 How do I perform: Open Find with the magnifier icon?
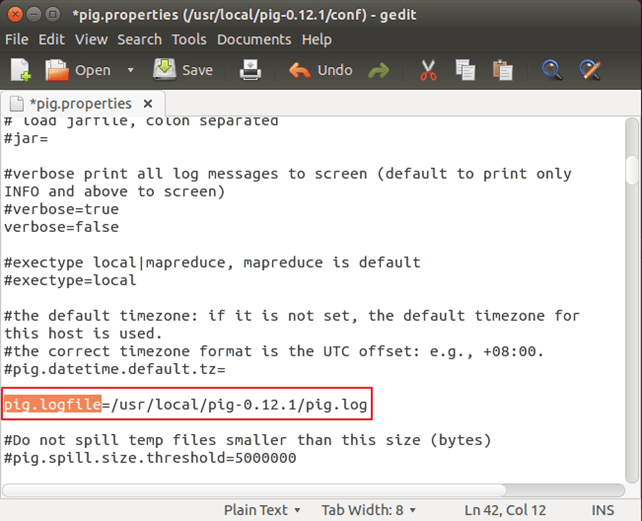[x=552, y=70]
